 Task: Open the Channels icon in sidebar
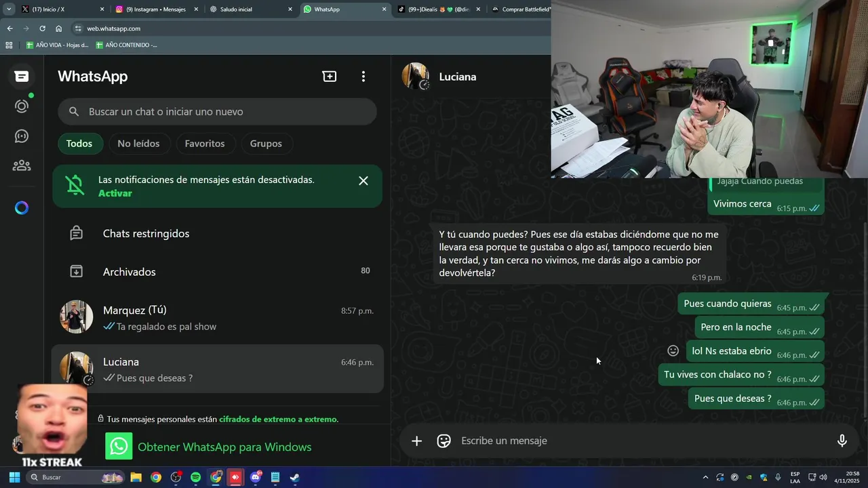pos(22,136)
